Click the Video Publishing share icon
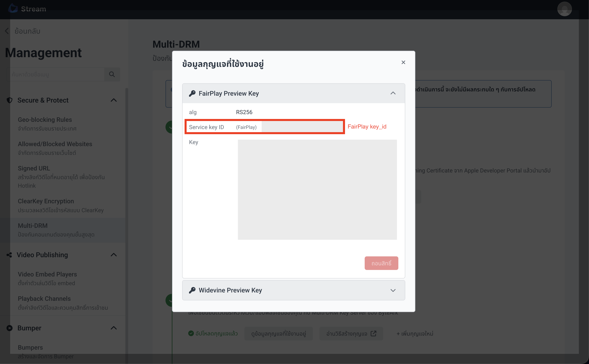Image resolution: width=589 pixels, height=364 pixels. point(9,255)
